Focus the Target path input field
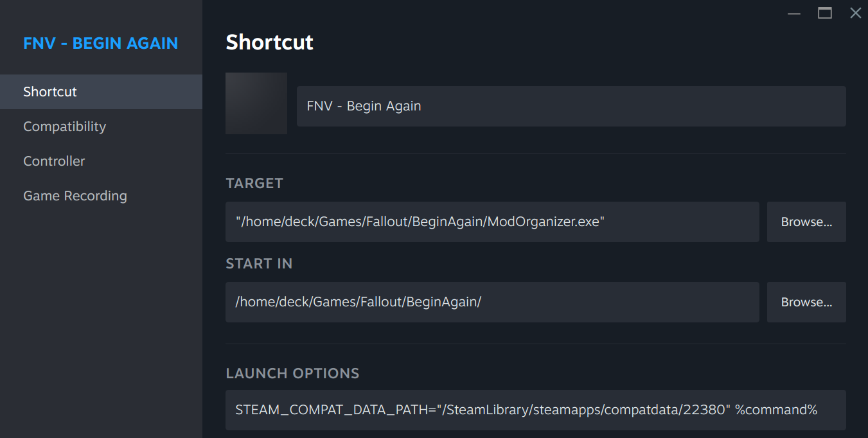 pyautogui.click(x=492, y=222)
